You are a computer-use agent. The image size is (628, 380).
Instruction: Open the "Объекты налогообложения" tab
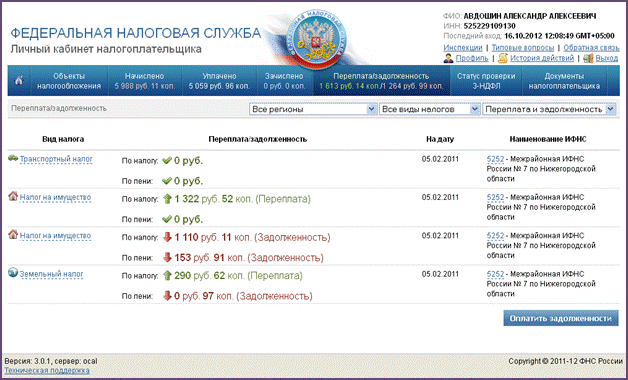click(69, 81)
